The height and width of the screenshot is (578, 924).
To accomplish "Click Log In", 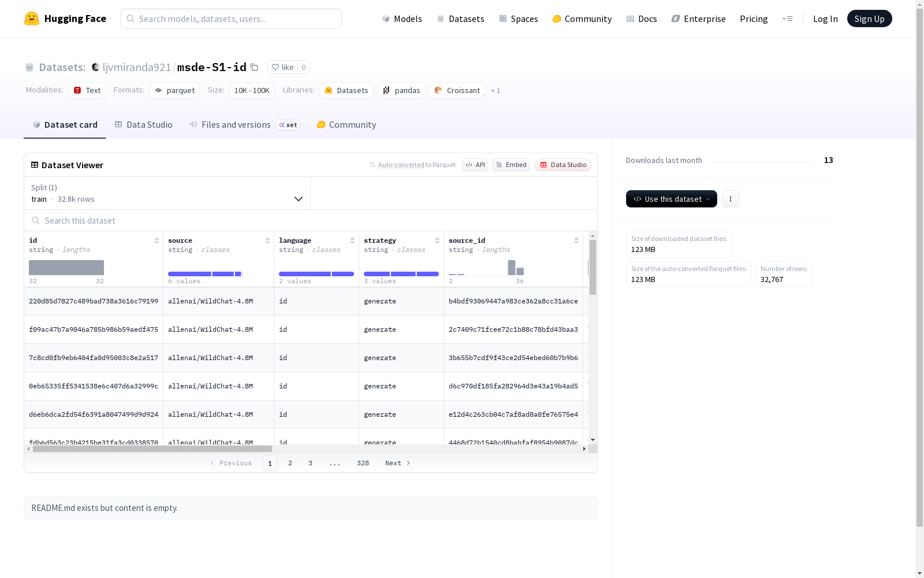I will [x=825, y=18].
